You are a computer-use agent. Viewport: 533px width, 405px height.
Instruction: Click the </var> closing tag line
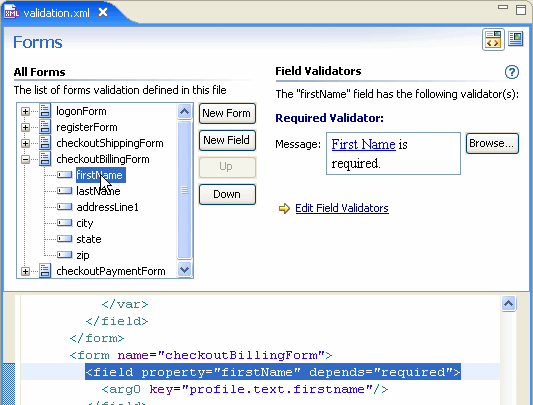pos(125,304)
